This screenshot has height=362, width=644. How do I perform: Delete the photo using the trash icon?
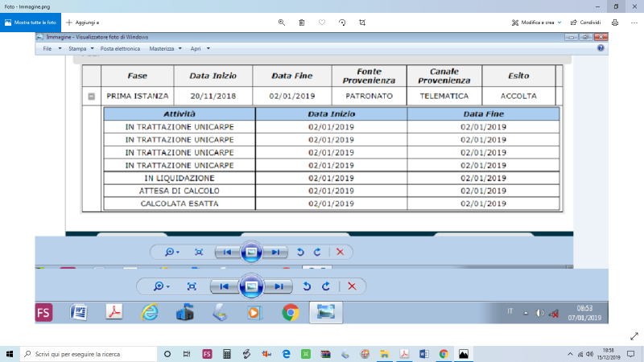[x=301, y=23]
